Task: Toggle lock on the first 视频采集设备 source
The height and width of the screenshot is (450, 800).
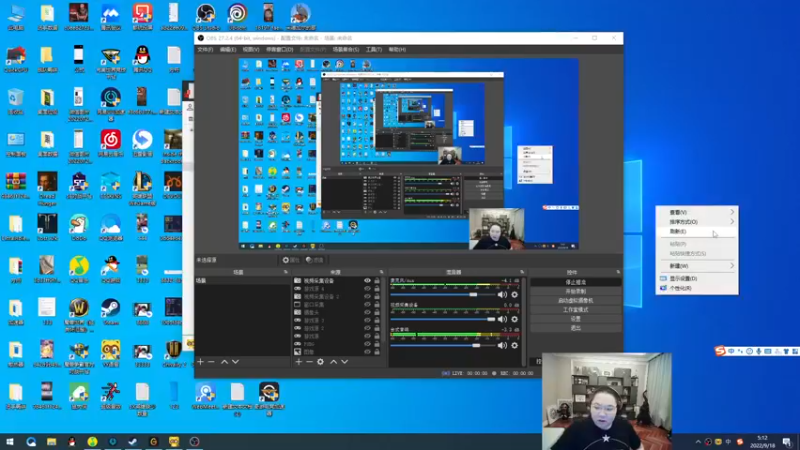Action: click(x=377, y=281)
